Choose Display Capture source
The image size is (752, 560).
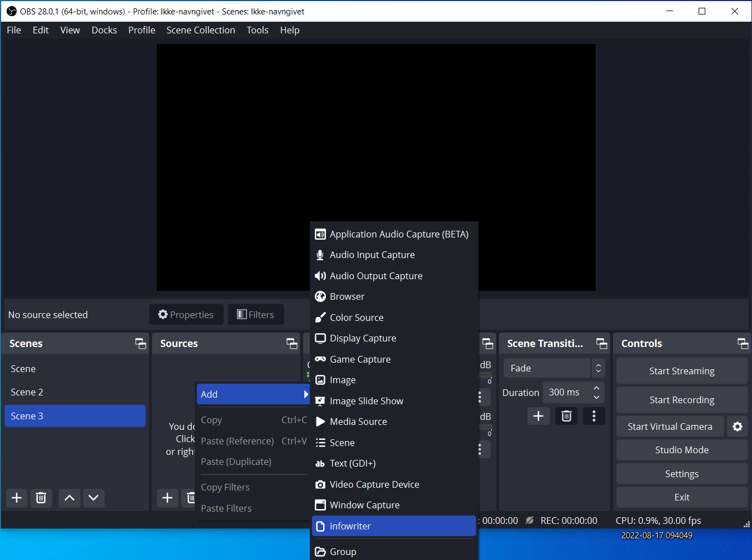394,338
